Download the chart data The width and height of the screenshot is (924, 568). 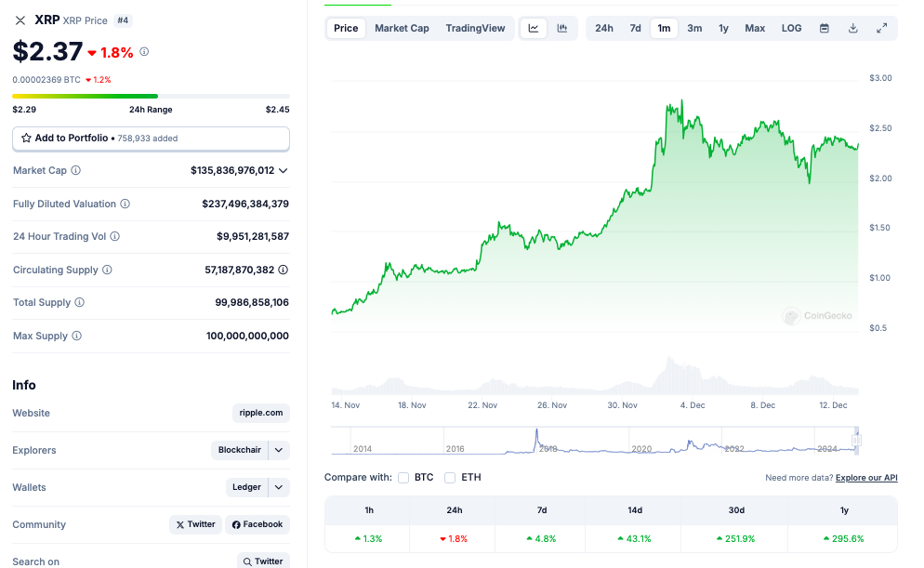(852, 28)
